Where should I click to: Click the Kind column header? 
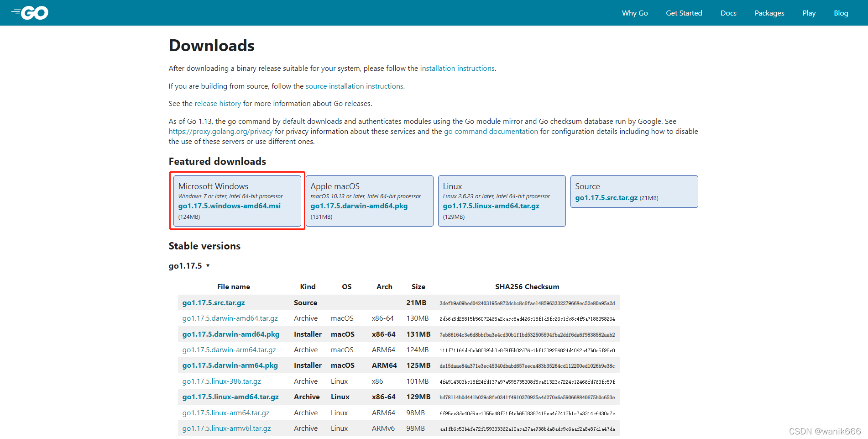pos(308,287)
